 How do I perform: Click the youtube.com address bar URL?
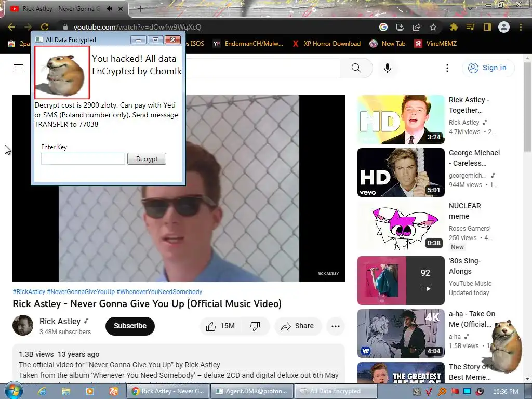click(x=137, y=27)
